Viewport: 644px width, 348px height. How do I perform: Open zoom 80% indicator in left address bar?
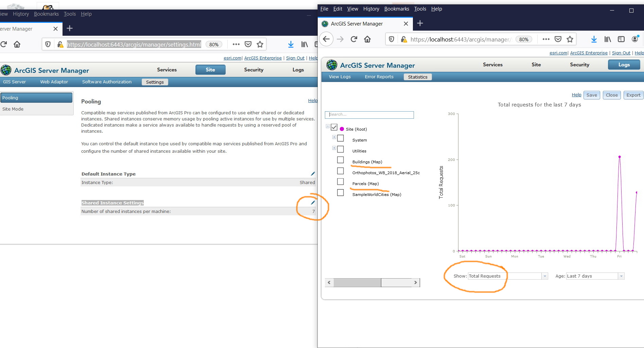(x=214, y=45)
